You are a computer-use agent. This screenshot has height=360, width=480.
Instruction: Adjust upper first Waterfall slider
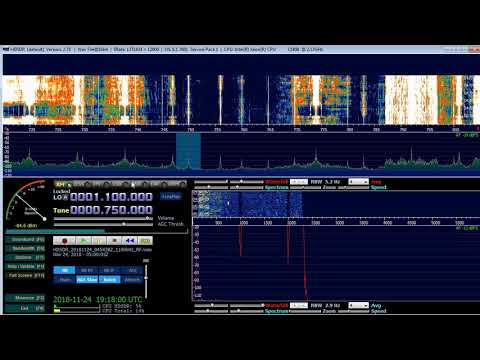(x=211, y=182)
